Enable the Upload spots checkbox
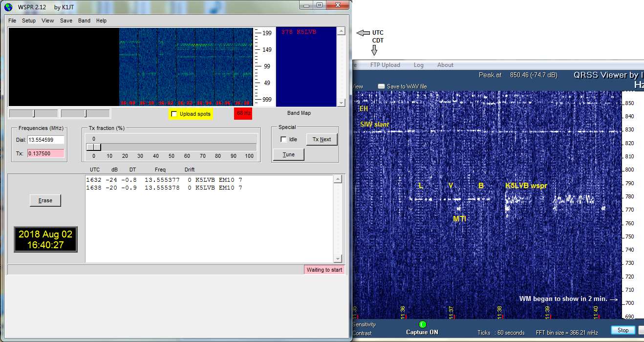This screenshot has height=342, width=644. tap(174, 114)
